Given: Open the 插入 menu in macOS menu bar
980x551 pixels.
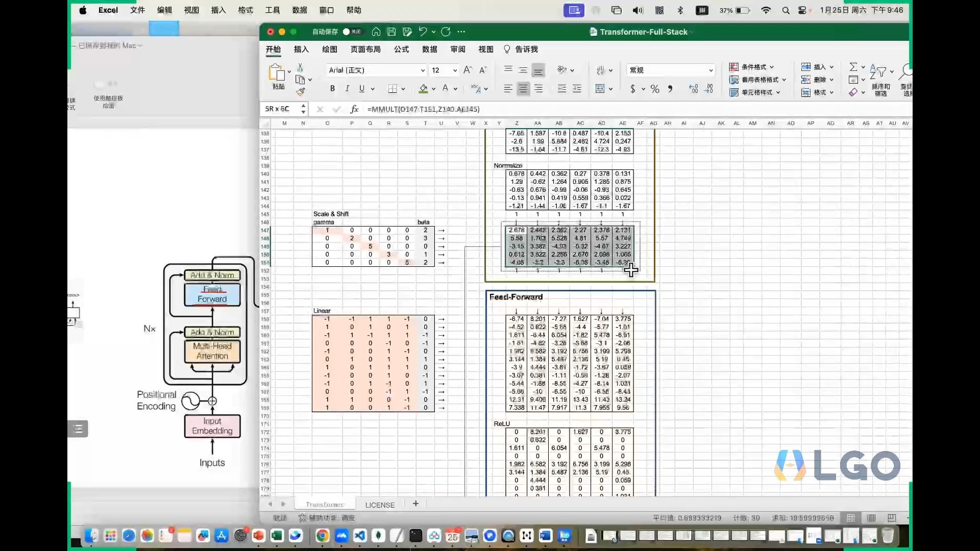Looking at the screenshot, I should (218, 10).
